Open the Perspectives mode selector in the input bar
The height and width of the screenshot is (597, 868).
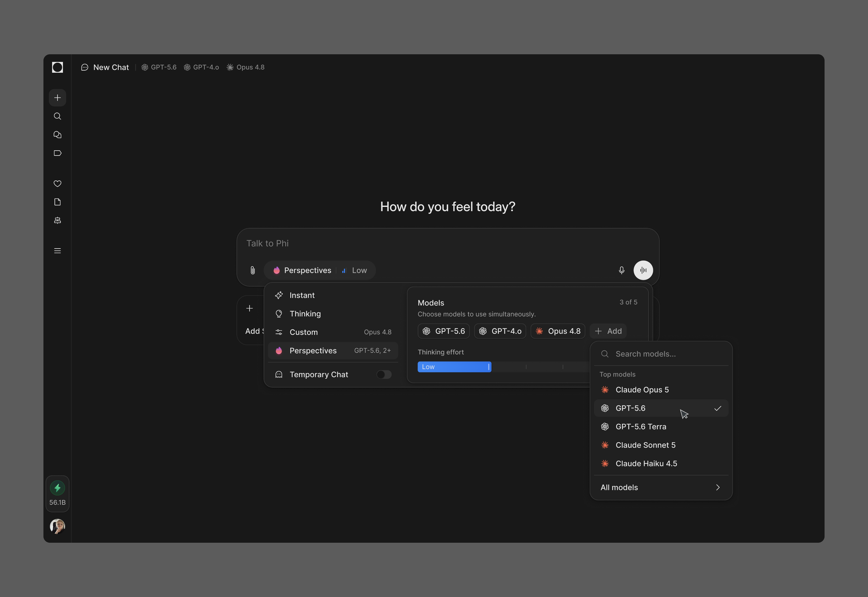[x=302, y=270]
